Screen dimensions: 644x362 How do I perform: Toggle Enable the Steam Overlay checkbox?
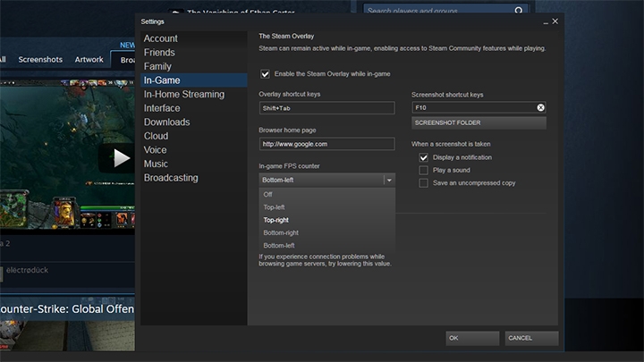tap(265, 74)
